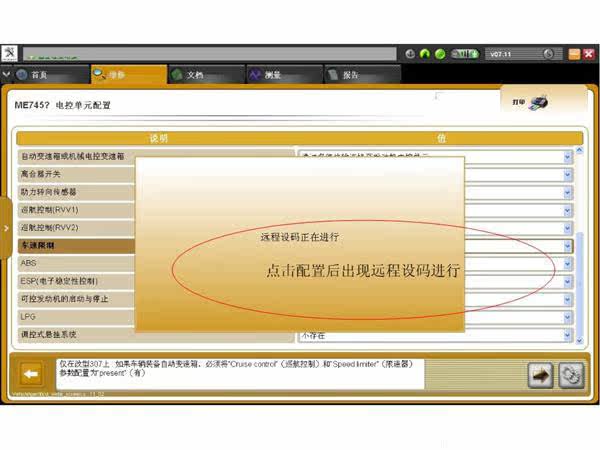
Task: Click the 说明 column header
Action: [158, 138]
